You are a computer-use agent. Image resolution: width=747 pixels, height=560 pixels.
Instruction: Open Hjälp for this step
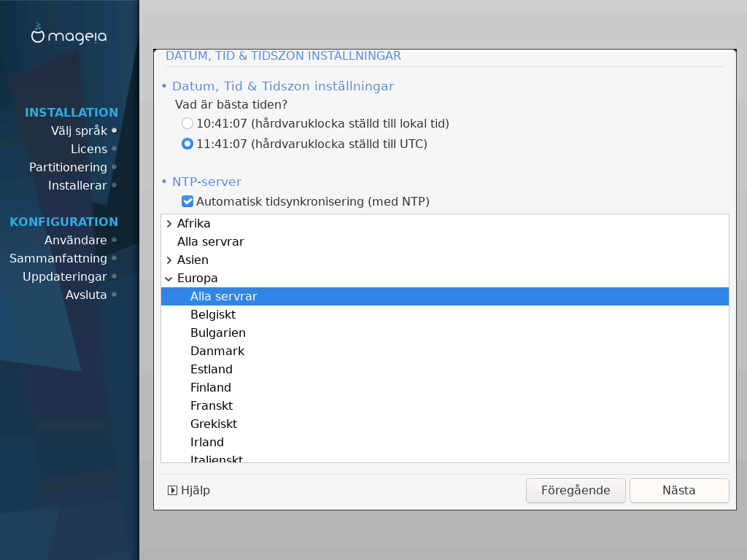click(195, 491)
